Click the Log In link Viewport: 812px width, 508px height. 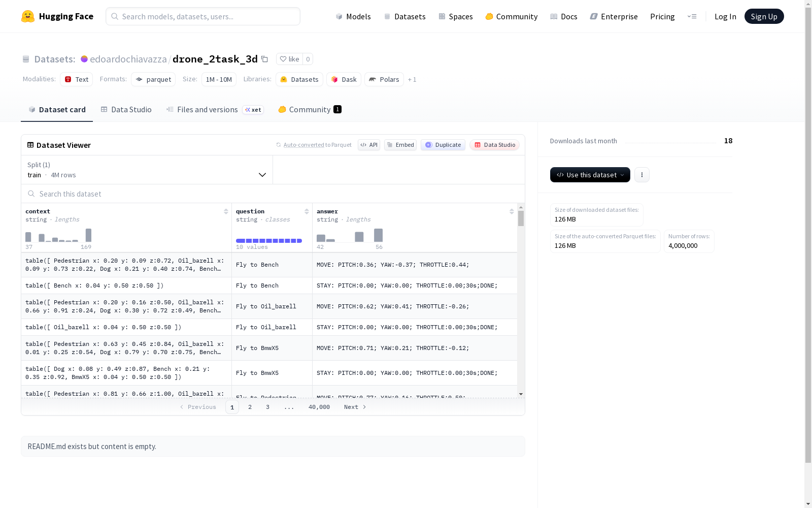click(x=725, y=16)
